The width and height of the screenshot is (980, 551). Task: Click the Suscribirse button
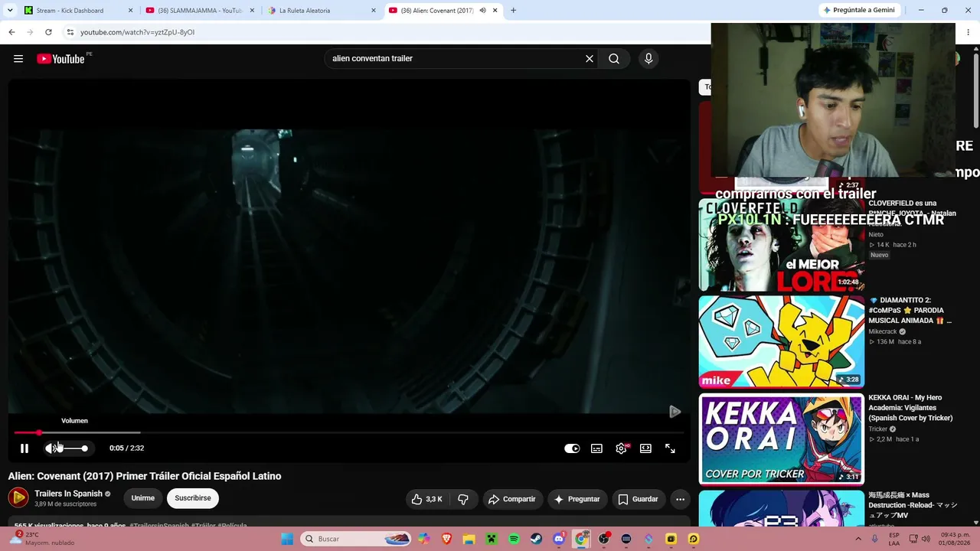click(x=193, y=498)
